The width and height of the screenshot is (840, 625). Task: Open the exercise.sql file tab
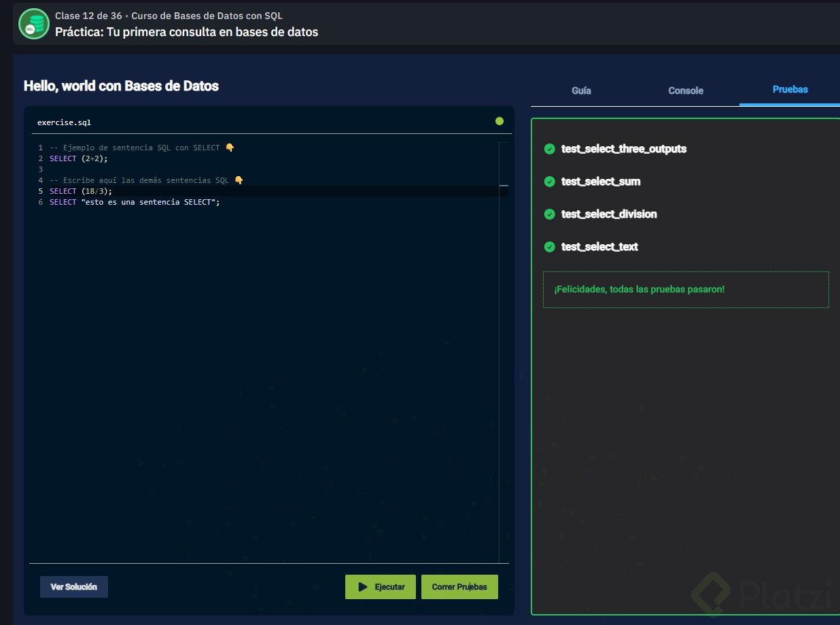coord(64,123)
